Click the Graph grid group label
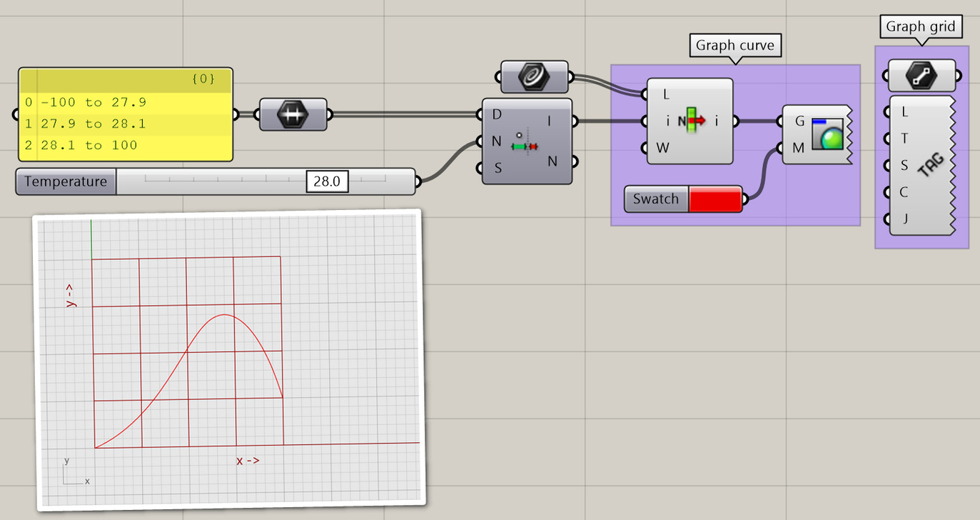The height and width of the screenshot is (520, 980). click(x=921, y=26)
